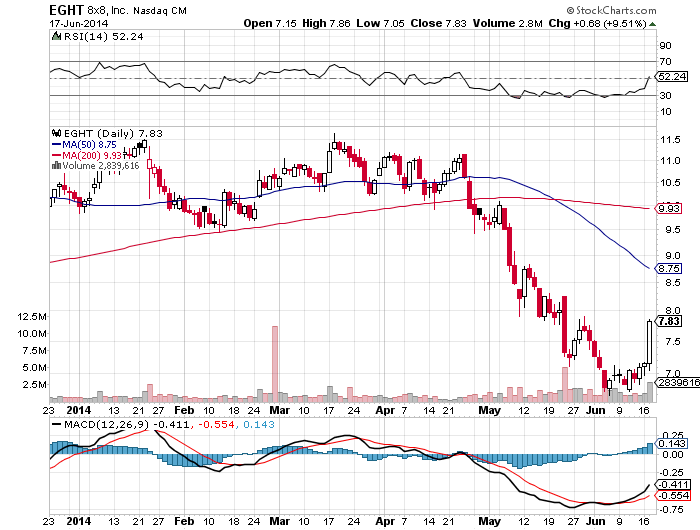Click the MA(50) 8.75 legend text

(89, 145)
